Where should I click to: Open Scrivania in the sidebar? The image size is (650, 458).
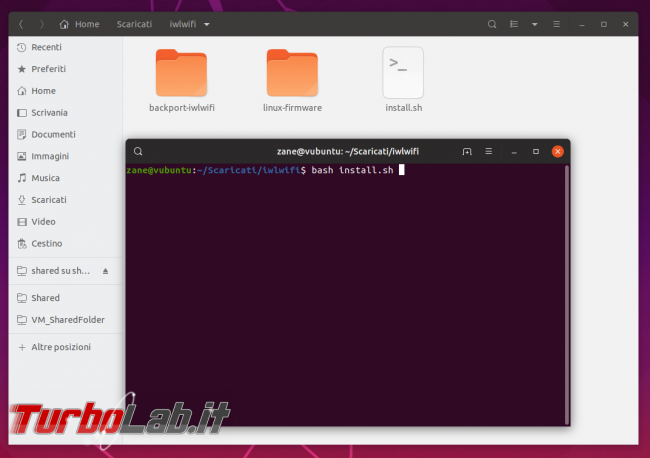pos(65,113)
